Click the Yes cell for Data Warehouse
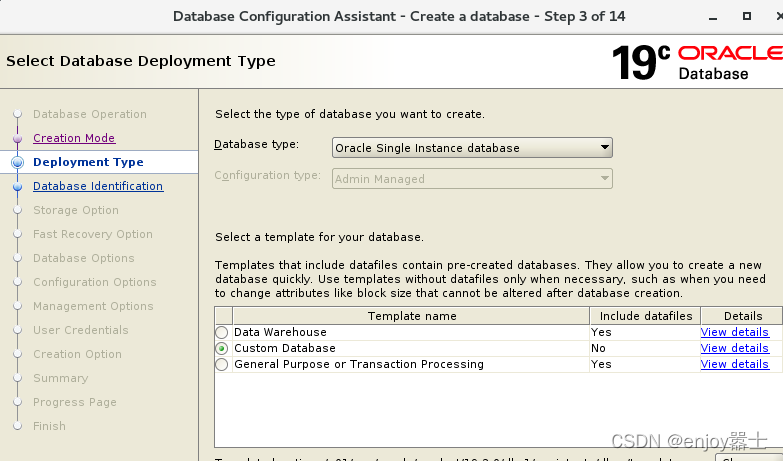Viewport: 783px width, 461px height. [x=645, y=332]
